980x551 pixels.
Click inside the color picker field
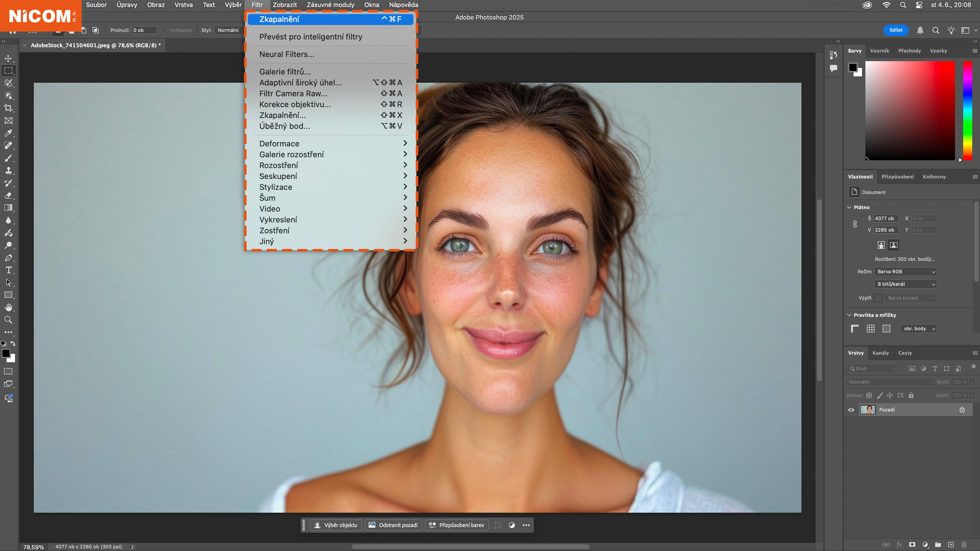pos(910,111)
